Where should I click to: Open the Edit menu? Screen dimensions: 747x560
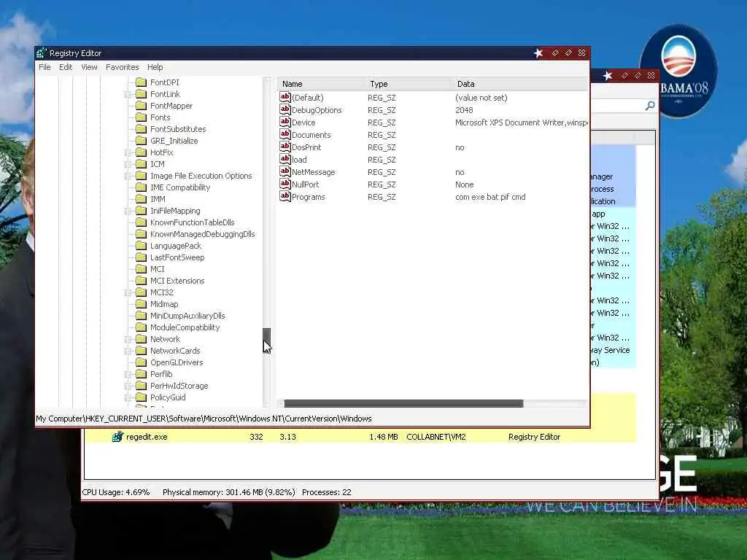66,67
